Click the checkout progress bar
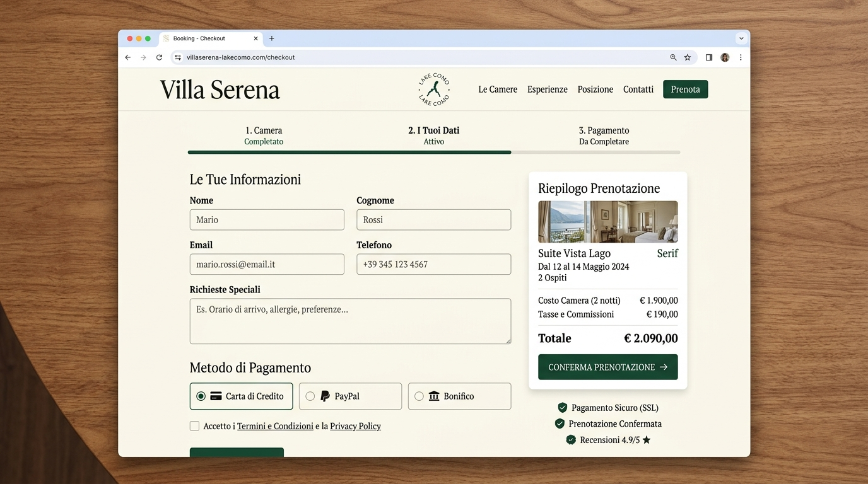Screen dimensions: 868x484 (x=434, y=152)
